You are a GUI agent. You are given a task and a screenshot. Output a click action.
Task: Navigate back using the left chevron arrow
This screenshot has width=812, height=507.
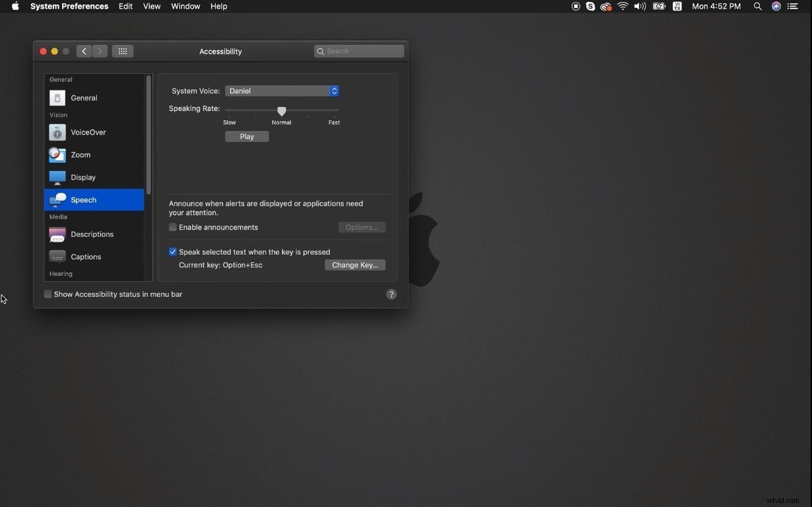tap(84, 51)
